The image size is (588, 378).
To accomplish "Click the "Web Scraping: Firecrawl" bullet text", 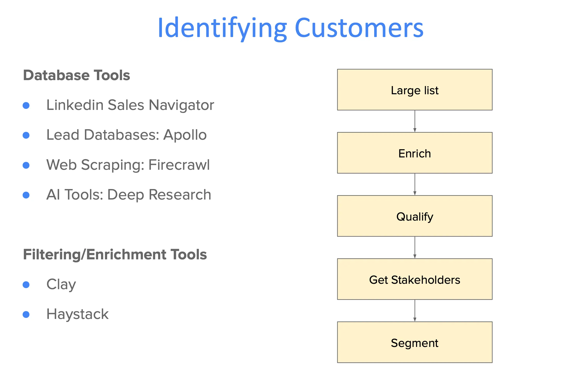I will click(128, 165).
